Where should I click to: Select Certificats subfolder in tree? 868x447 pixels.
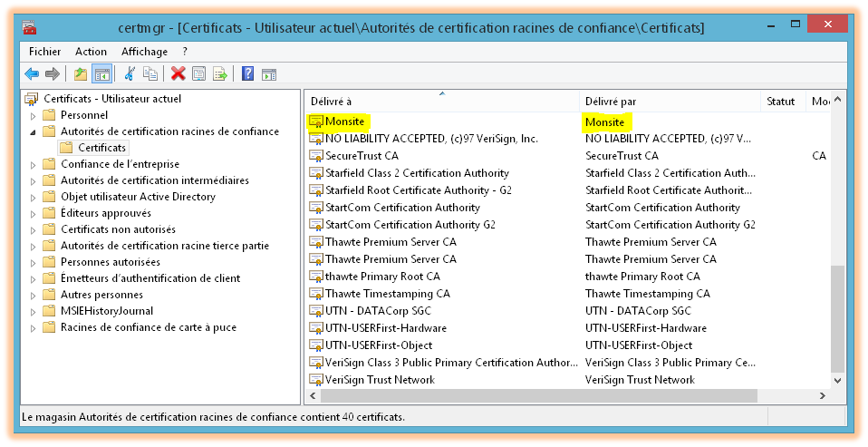point(101,148)
